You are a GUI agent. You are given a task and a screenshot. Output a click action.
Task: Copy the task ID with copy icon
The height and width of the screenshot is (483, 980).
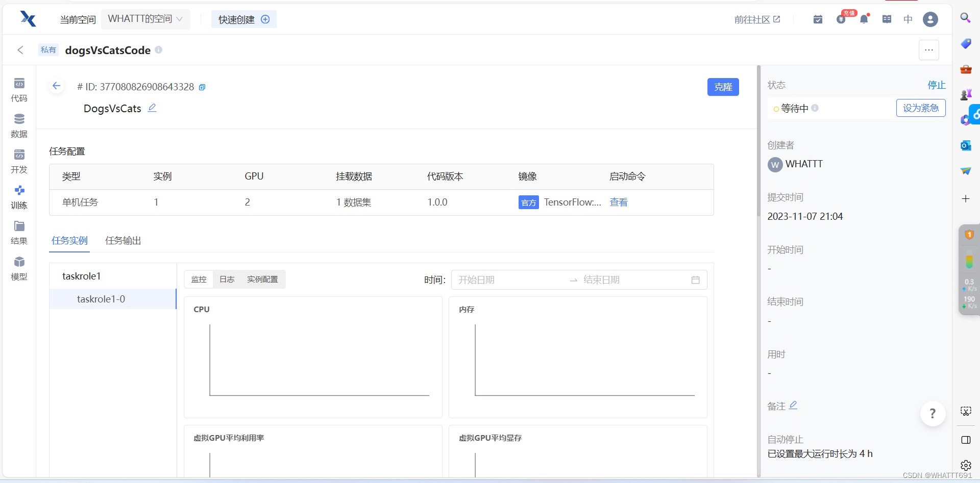pos(202,87)
